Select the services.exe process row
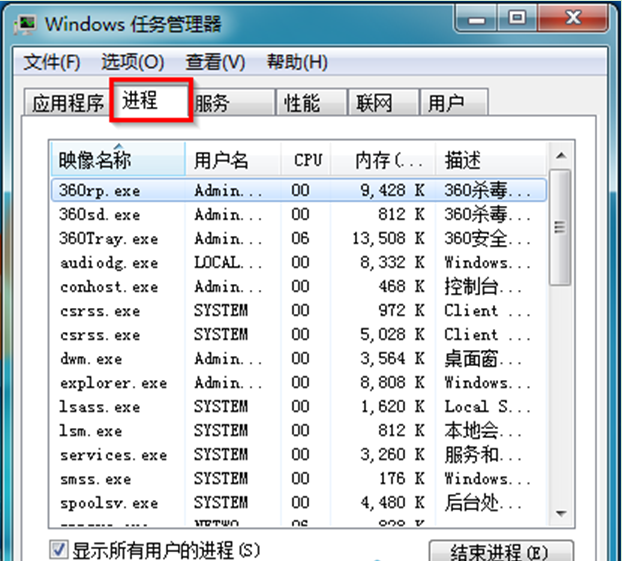 pos(299,455)
